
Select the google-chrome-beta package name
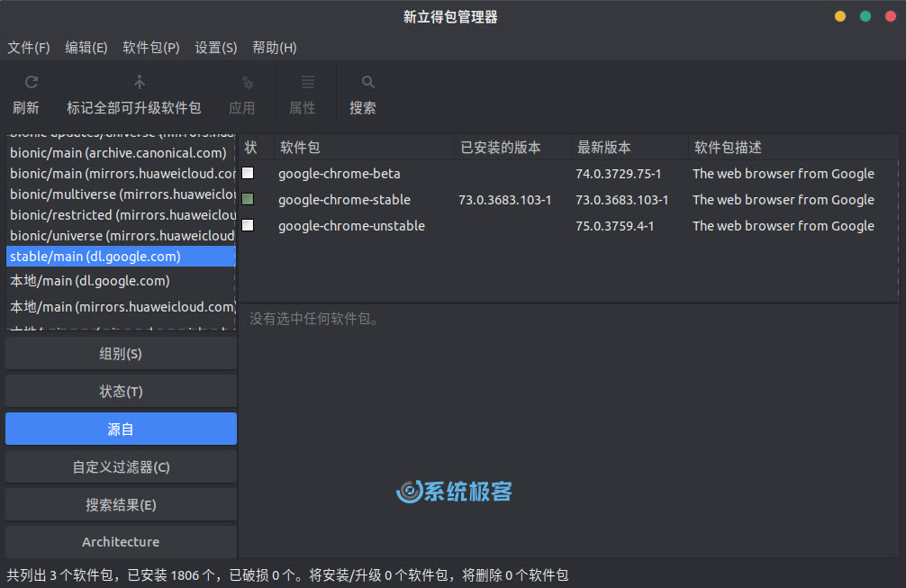(x=340, y=173)
